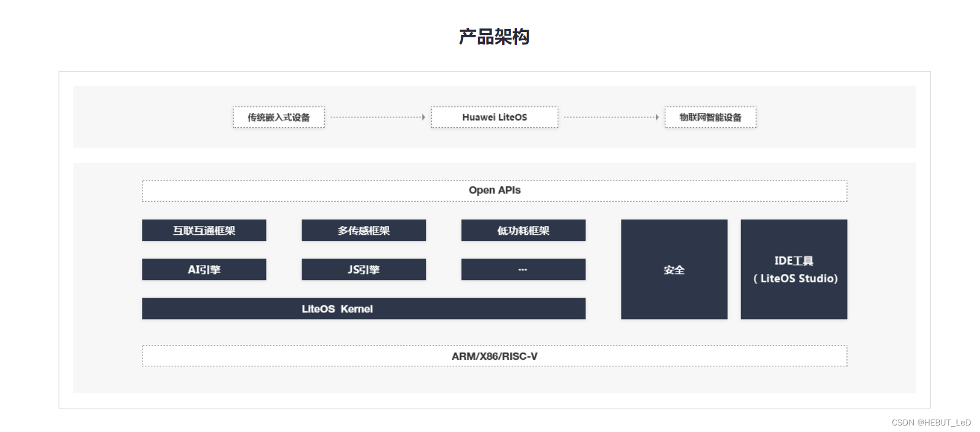The image size is (980, 432).
Task: Select the 低功耗框架 block
Action: pos(523,230)
